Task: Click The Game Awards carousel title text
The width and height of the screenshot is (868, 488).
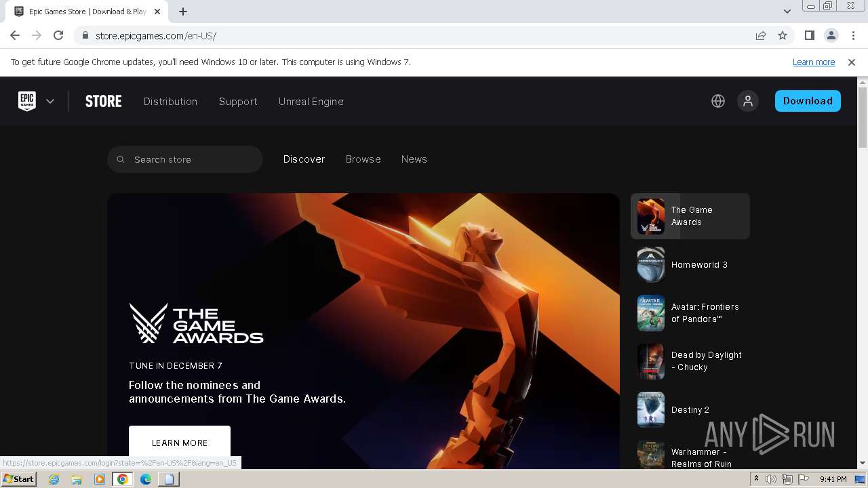Action: tap(692, 216)
